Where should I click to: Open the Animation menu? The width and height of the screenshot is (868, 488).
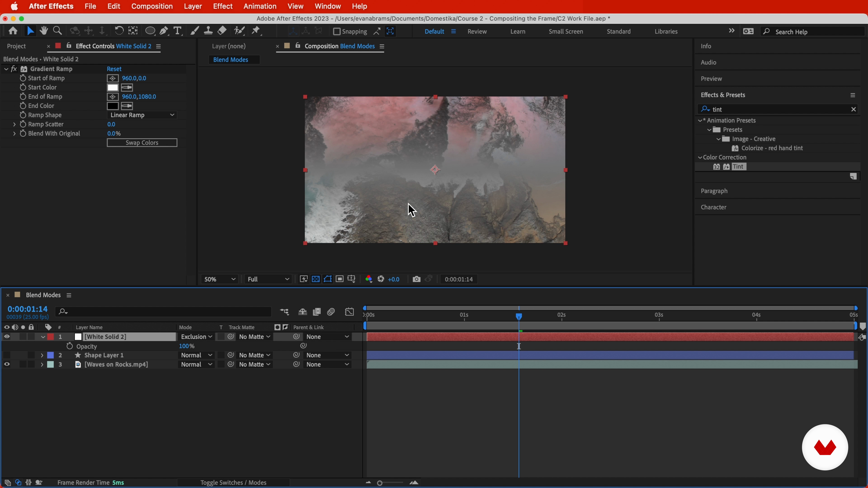[259, 6]
